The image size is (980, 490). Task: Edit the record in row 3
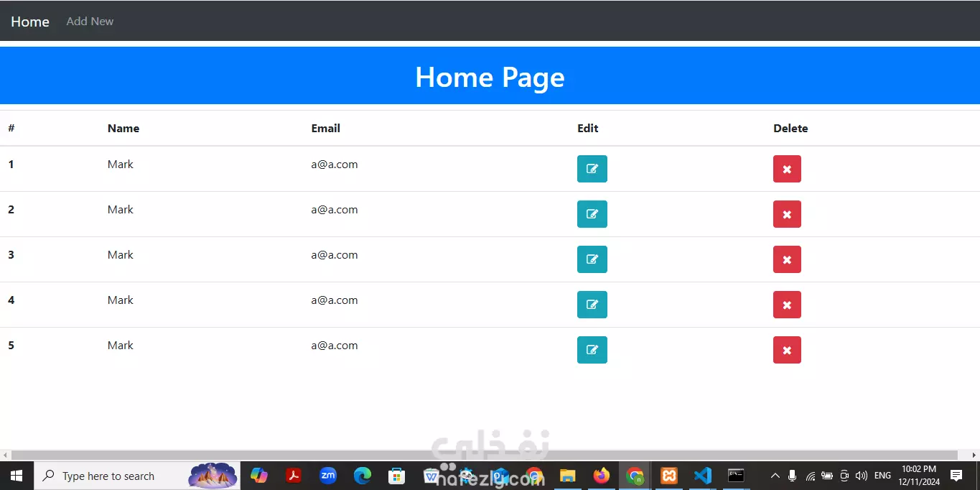pyautogui.click(x=592, y=259)
